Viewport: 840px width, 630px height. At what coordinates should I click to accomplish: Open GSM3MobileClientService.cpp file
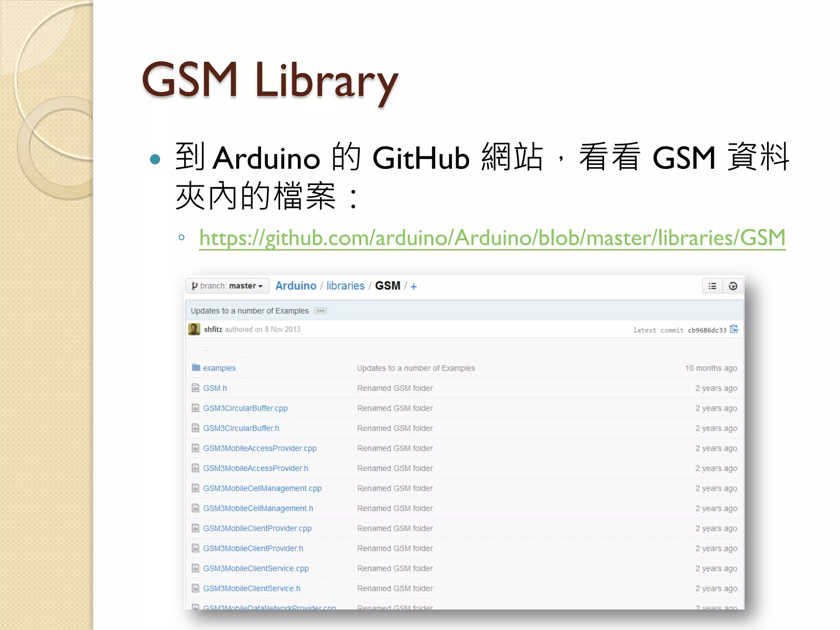(x=256, y=568)
